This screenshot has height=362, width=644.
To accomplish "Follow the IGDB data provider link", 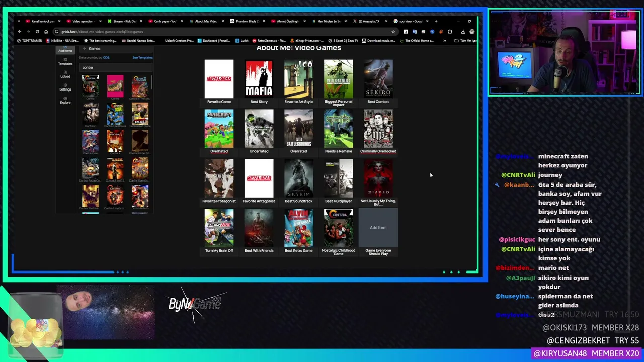I will [x=106, y=58].
